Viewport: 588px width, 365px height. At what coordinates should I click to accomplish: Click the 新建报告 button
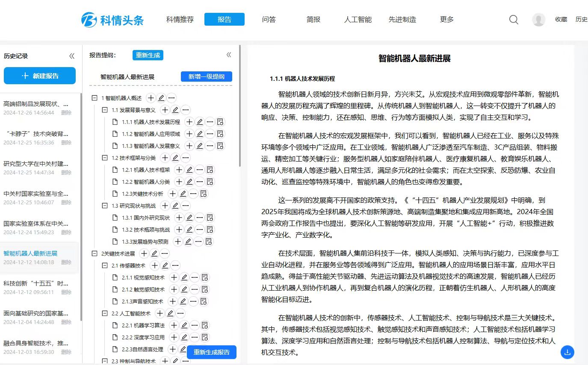40,76
